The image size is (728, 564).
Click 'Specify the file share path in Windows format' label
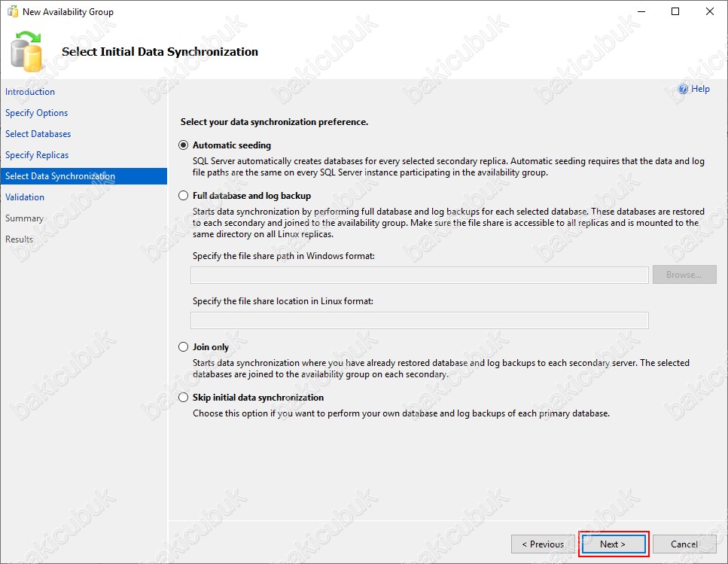click(x=284, y=256)
